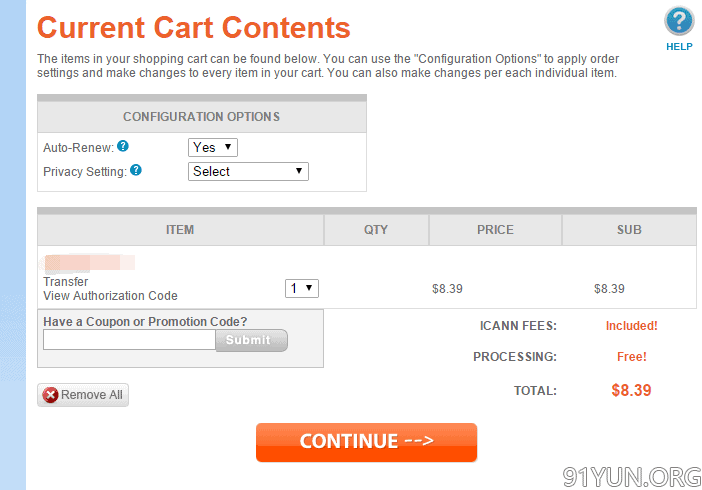
Task: Submit the coupon code
Action: pos(251,340)
